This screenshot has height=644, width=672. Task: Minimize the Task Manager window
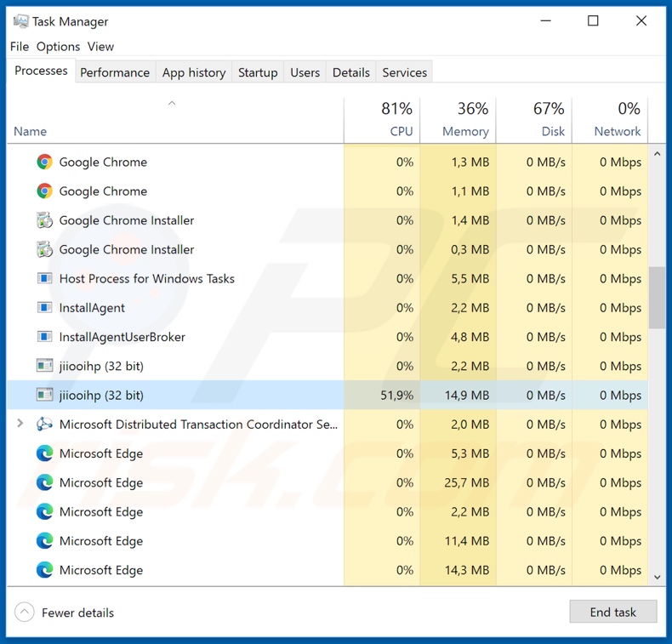(545, 20)
